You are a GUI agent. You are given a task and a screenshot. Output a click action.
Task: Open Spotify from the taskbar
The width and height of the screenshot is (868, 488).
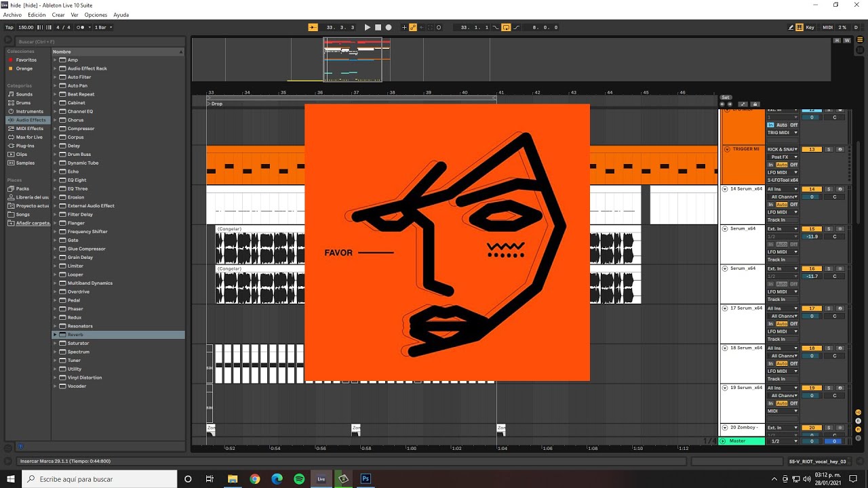[x=299, y=479]
